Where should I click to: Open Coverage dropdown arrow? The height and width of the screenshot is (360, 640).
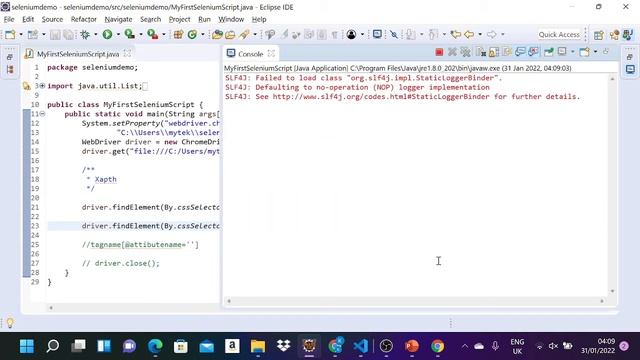point(141,35)
